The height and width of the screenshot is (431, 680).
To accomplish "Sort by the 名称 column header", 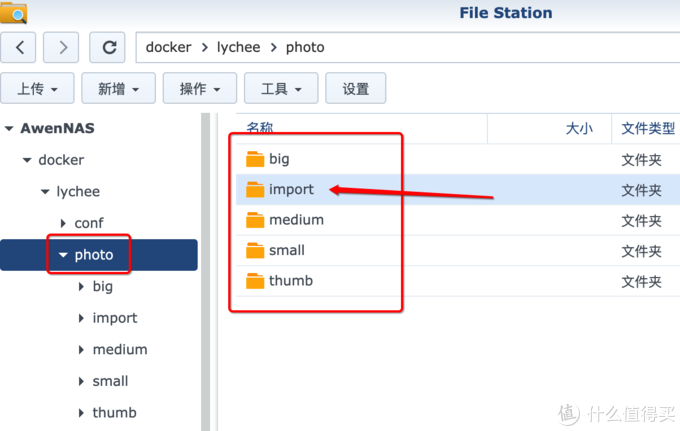I will [x=260, y=128].
